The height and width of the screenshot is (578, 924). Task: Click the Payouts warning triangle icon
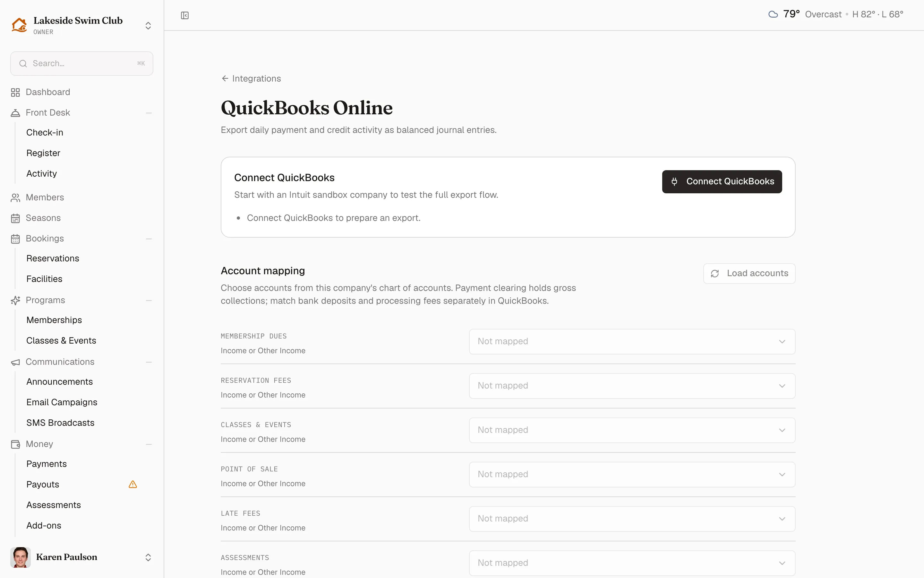pyautogui.click(x=133, y=484)
